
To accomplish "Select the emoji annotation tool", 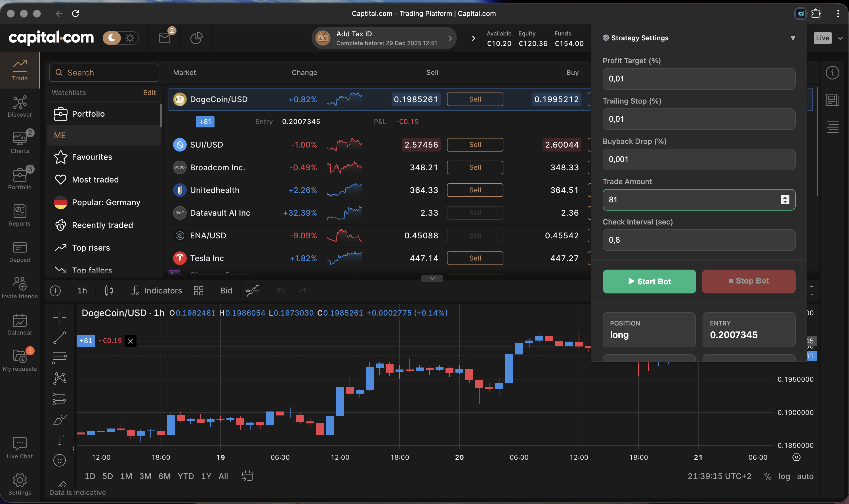I will click(60, 460).
